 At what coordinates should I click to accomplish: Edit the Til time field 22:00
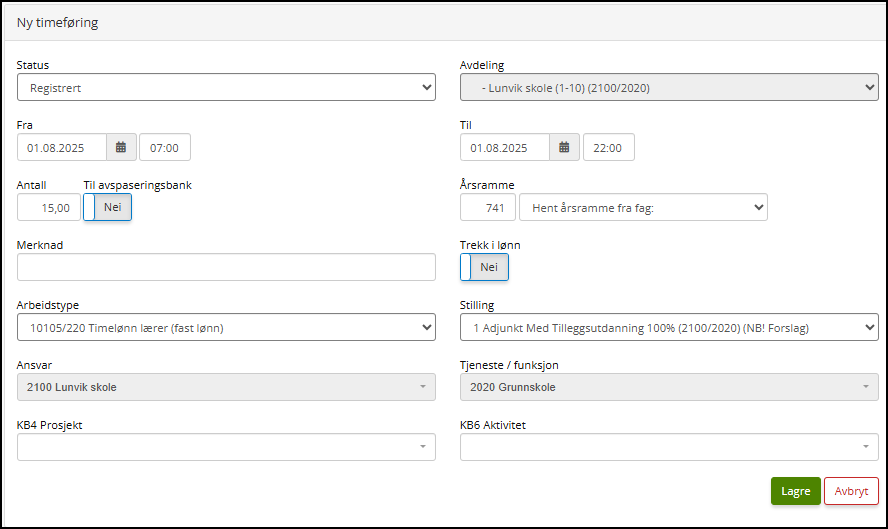pos(609,147)
